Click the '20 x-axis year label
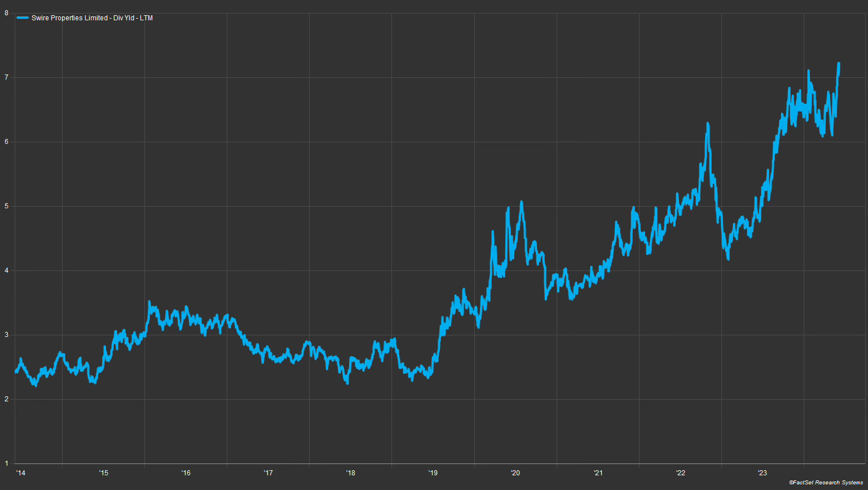868x490 pixels. (515, 473)
